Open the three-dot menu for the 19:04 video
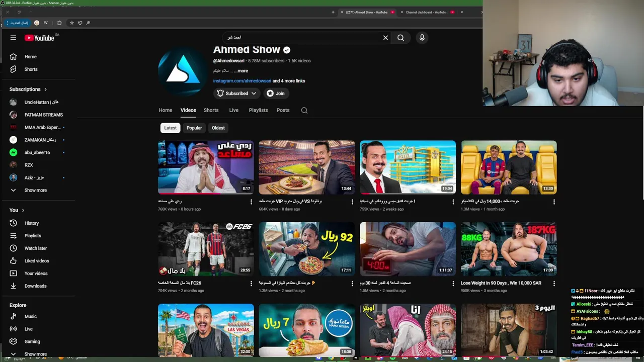644x362 pixels. coord(453,202)
